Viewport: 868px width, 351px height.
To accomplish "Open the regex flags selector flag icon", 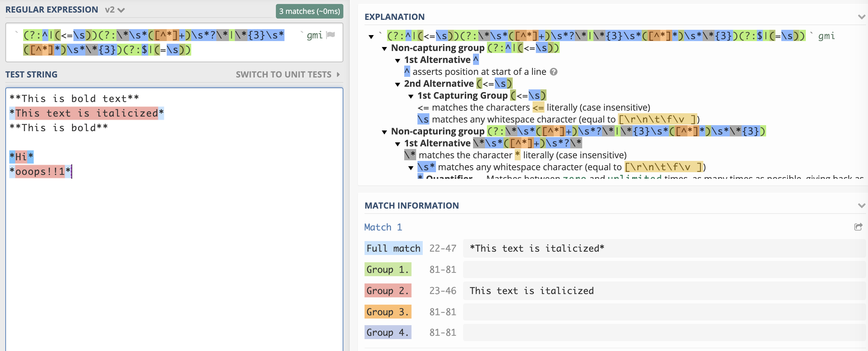I will [330, 35].
